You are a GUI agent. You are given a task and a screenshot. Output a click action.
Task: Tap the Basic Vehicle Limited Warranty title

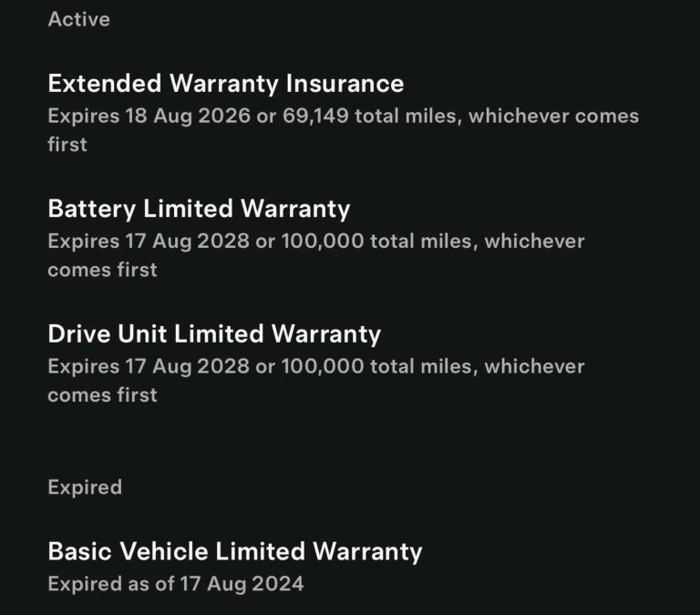click(x=234, y=551)
